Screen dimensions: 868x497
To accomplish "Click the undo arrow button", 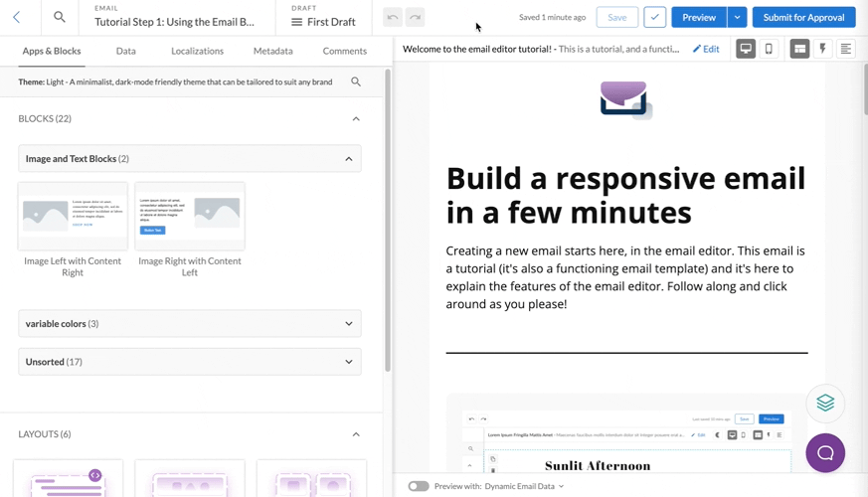I will (393, 18).
